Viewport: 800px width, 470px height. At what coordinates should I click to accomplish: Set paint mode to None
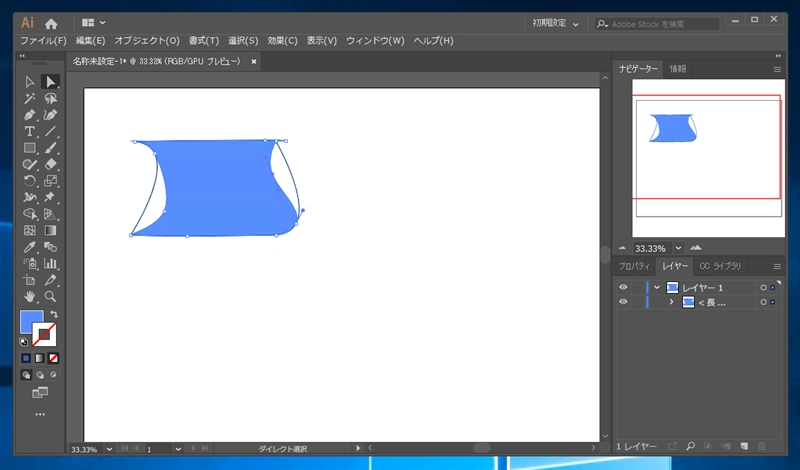click(54, 358)
